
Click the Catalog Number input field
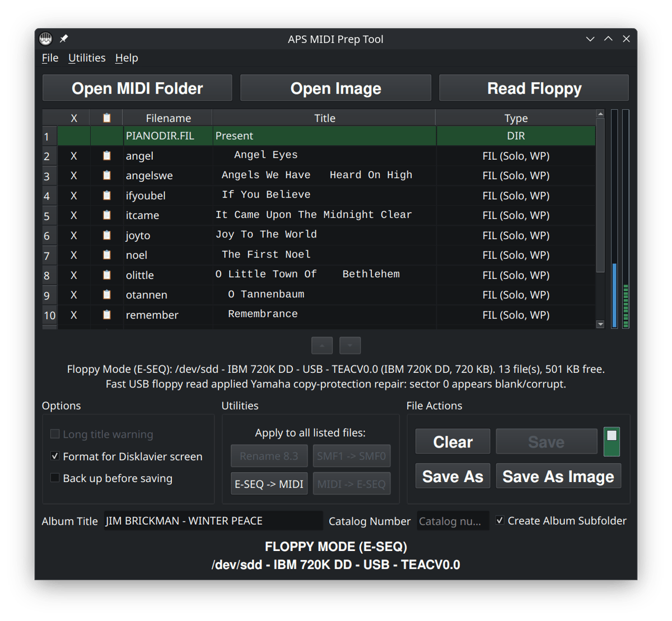pos(452,521)
